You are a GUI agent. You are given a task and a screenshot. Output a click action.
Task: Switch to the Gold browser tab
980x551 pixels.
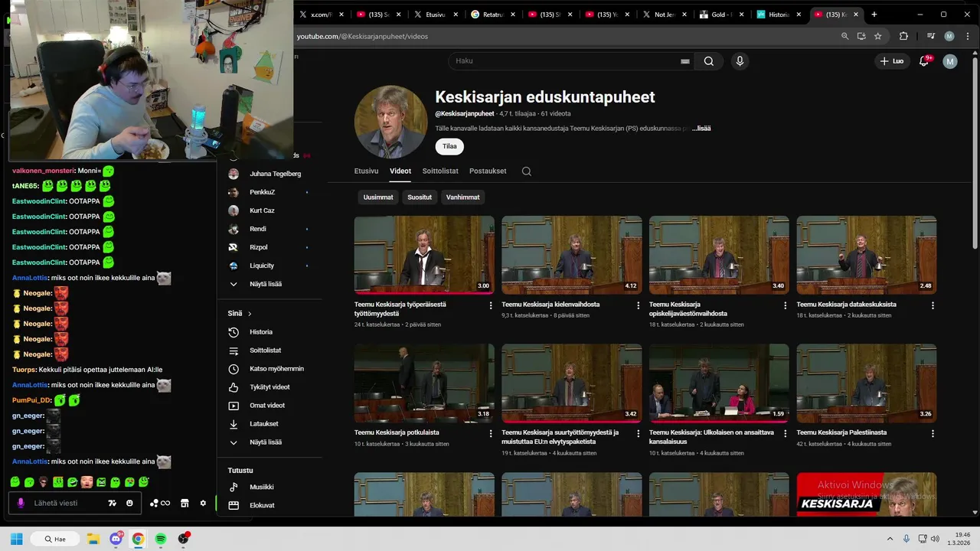722,15
